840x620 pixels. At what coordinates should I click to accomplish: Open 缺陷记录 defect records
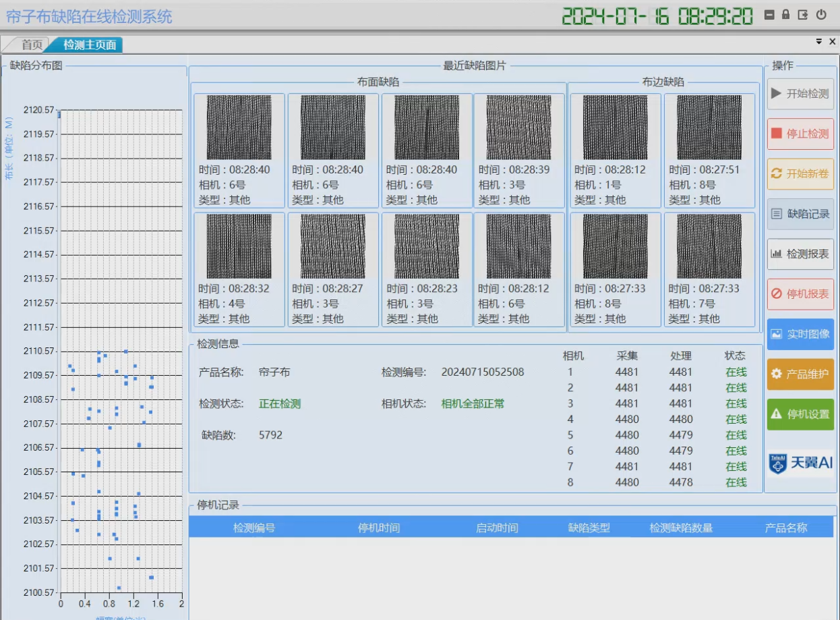tap(800, 214)
